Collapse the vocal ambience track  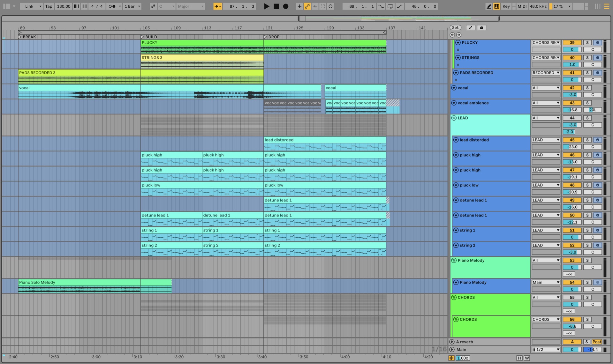(454, 103)
